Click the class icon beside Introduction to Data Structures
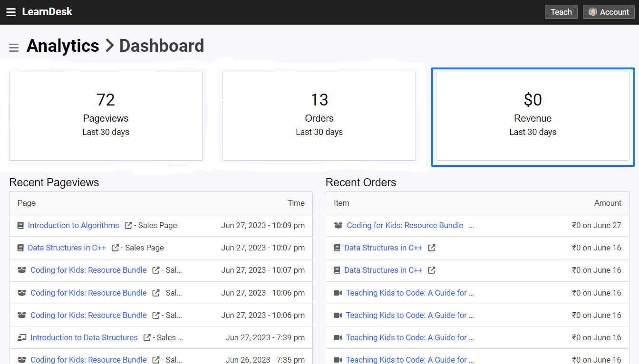639x364 pixels. point(21,337)
